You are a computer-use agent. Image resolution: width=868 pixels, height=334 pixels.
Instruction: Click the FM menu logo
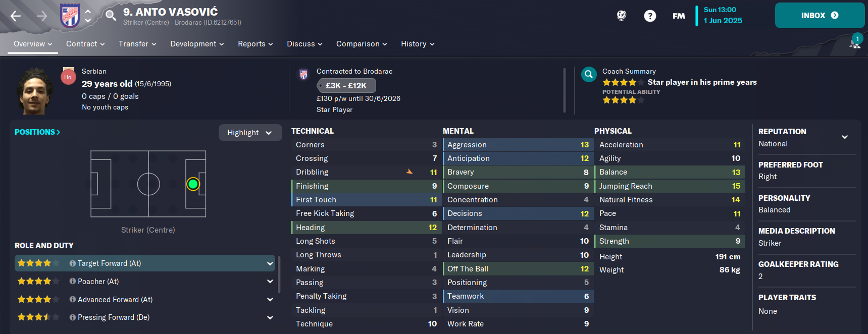[679, 16]
